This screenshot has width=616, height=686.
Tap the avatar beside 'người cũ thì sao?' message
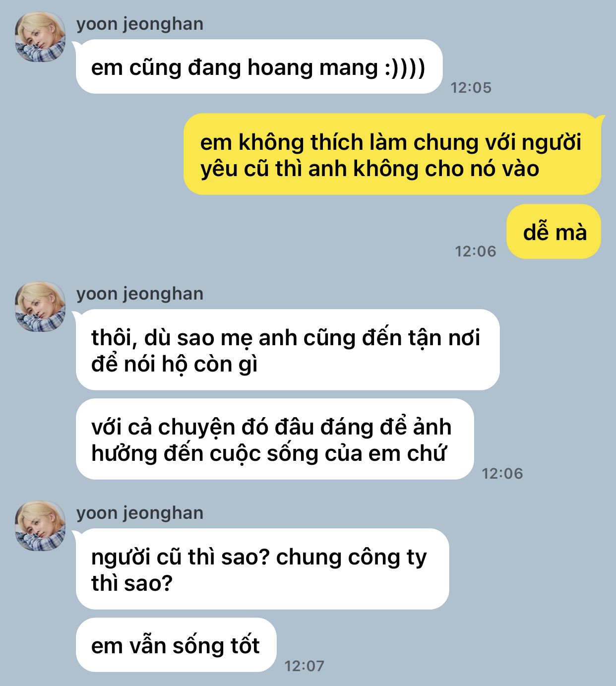pos(40,526)
